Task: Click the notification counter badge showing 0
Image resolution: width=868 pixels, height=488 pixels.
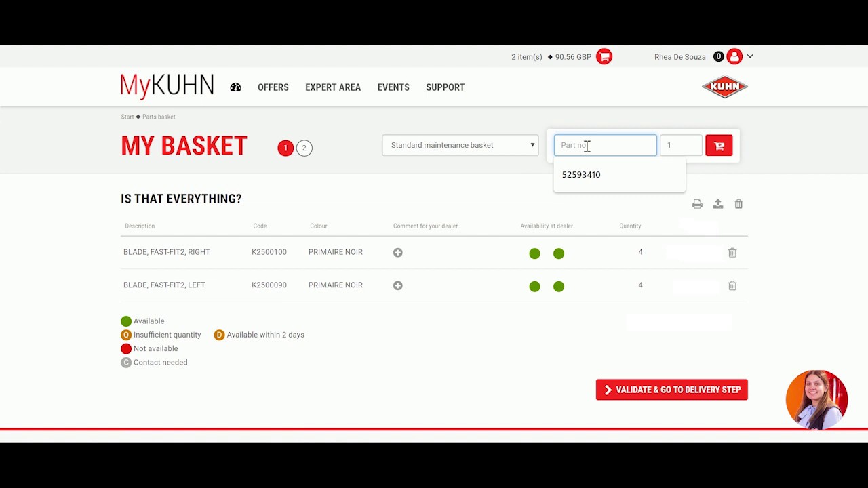Action: point(718,56)
